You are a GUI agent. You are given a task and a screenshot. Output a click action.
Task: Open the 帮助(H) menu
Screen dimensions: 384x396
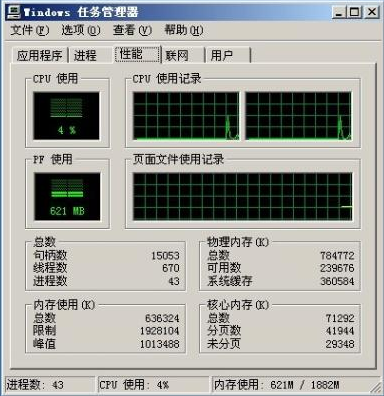(184, 30)
